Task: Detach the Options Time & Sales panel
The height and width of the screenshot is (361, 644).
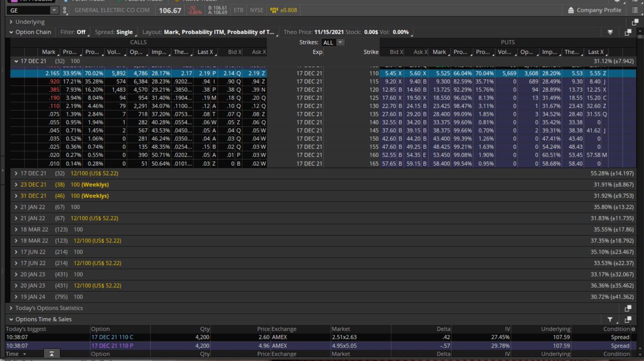Action: (x=628, y=319)
